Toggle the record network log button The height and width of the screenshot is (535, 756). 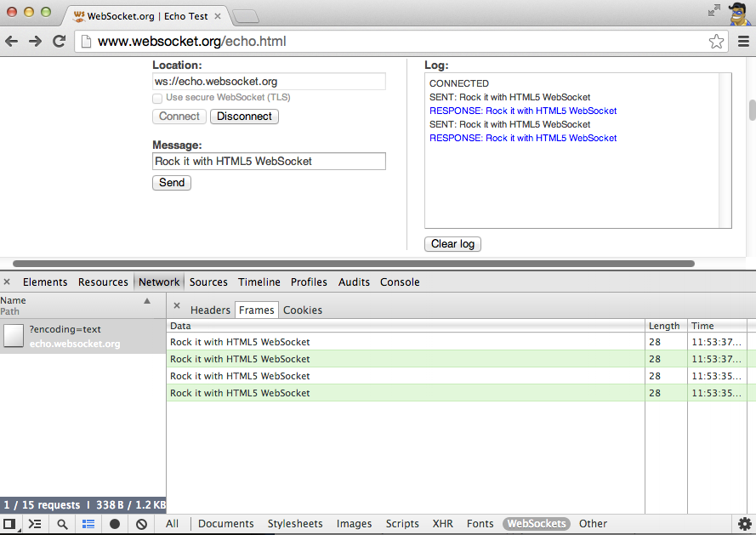115,524
